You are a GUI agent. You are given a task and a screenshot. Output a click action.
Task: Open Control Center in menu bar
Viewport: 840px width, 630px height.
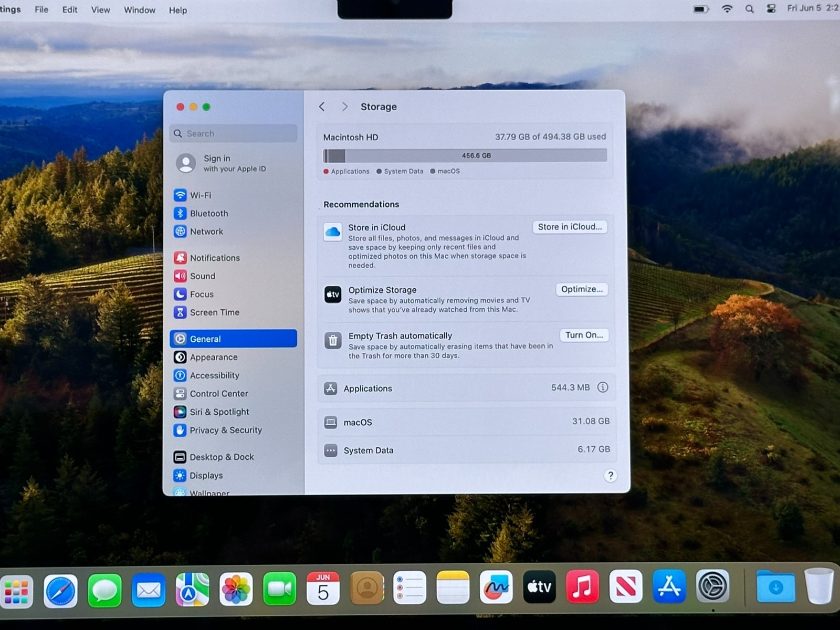click(771, 8)
